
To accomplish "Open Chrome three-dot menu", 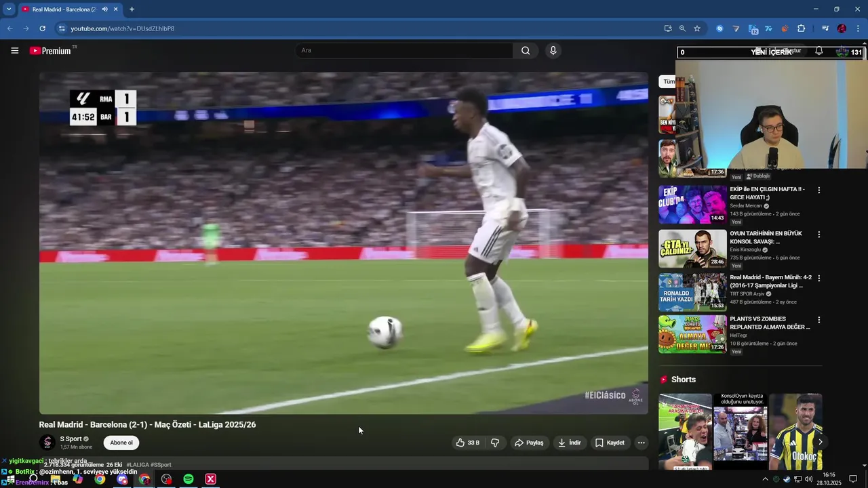I will 858,28.
